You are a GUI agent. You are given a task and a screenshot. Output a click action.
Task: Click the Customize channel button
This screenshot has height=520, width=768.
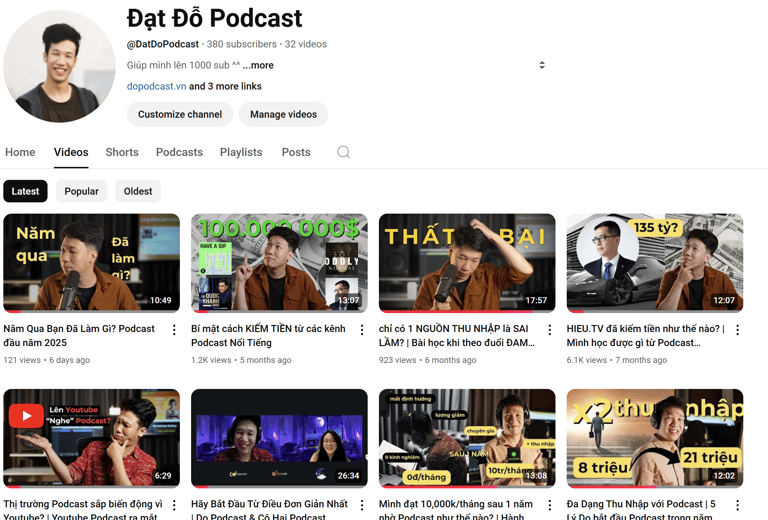(180, 114)
